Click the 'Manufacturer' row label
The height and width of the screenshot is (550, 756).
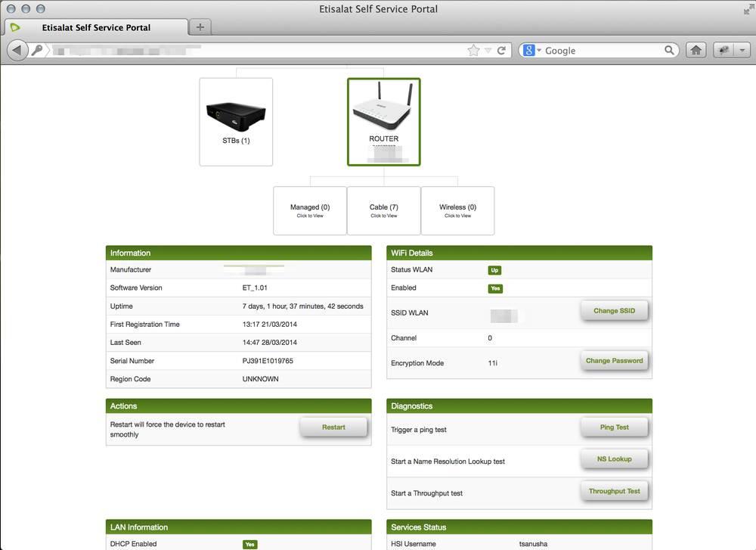[131, 269]
